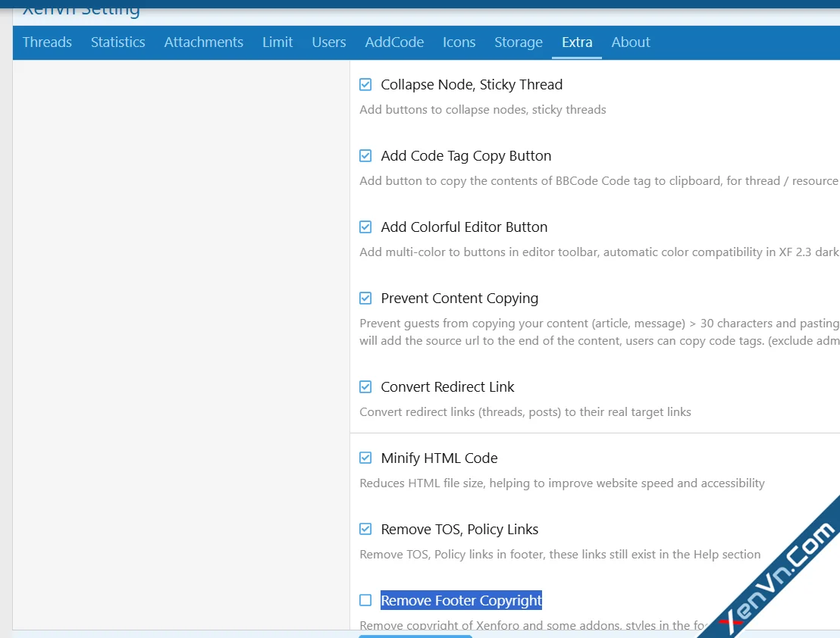Go to the Attachments tab
The height and width of the screenshot is (638, 840).
203,42
